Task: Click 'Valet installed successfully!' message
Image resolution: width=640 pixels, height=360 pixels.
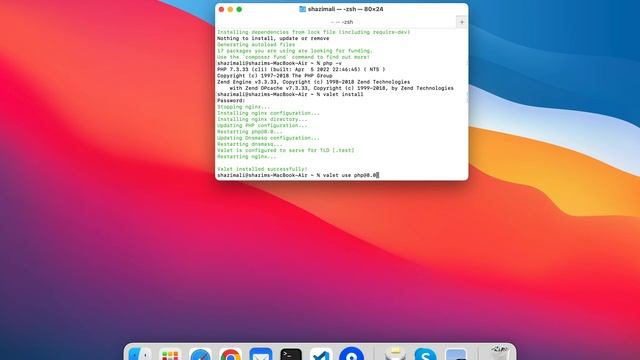Action: [262, 169]
